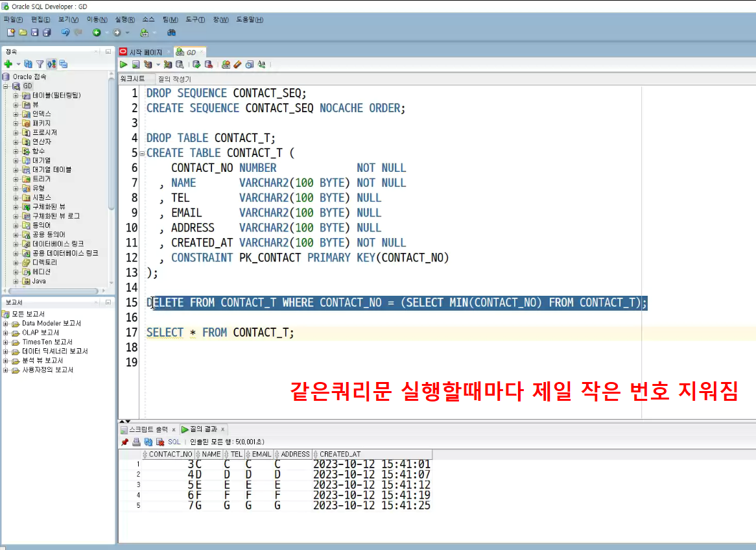756x550 pixels.
Task: Undo the last edit
Action: pyautogui.click(x=65, y=32)
